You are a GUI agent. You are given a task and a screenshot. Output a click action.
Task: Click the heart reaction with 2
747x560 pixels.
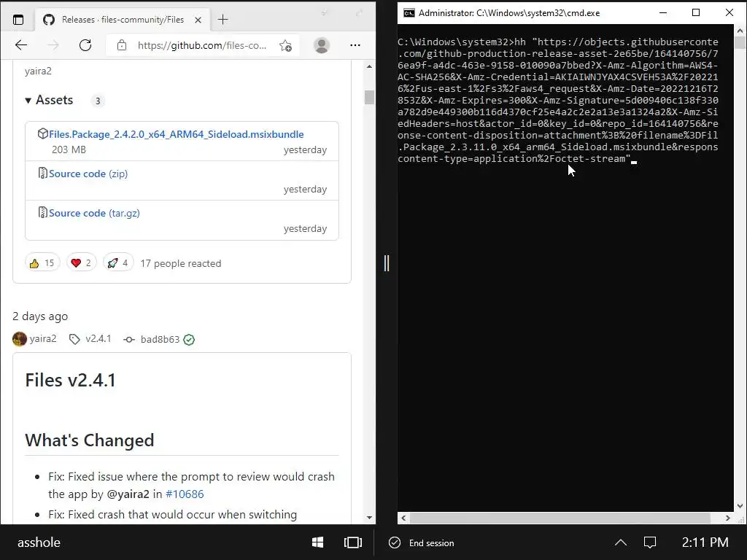coord(81,262)
